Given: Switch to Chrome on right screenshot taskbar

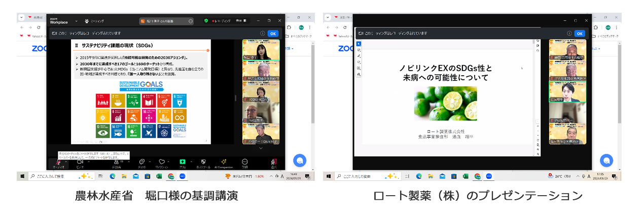Looking at the screenshot, I should click(477, 176).
